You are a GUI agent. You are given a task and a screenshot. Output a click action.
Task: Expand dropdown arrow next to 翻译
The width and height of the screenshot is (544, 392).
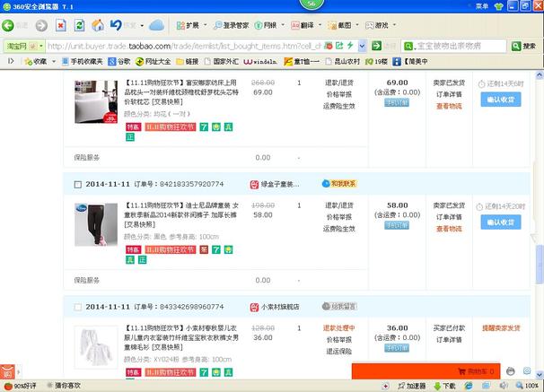pos(320,25)
